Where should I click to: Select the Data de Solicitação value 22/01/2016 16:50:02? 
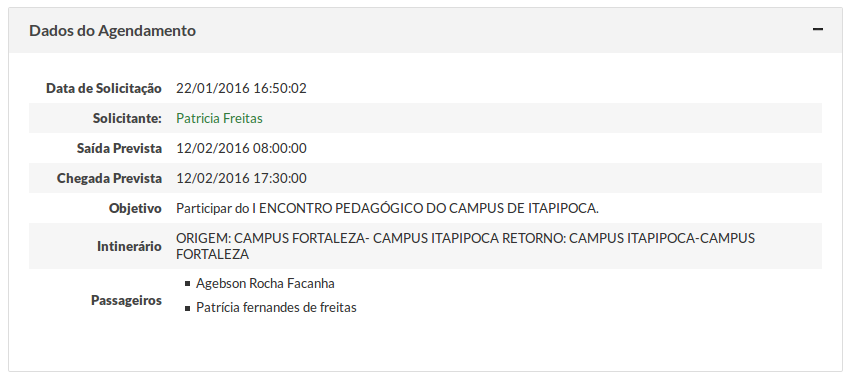click(241, 88)
